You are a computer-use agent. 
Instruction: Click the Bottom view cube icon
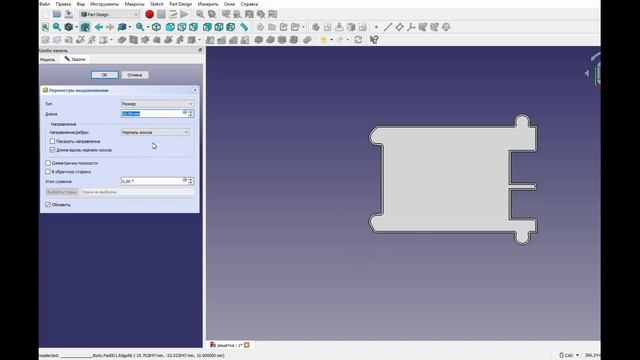219,27
